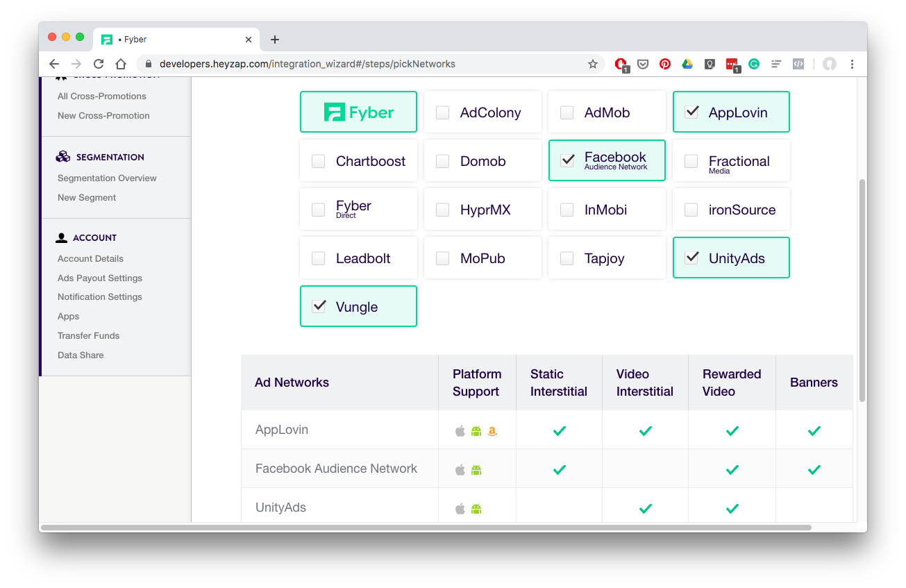
Task: Go to the browser home page
Action: click(x=121, y=64)
